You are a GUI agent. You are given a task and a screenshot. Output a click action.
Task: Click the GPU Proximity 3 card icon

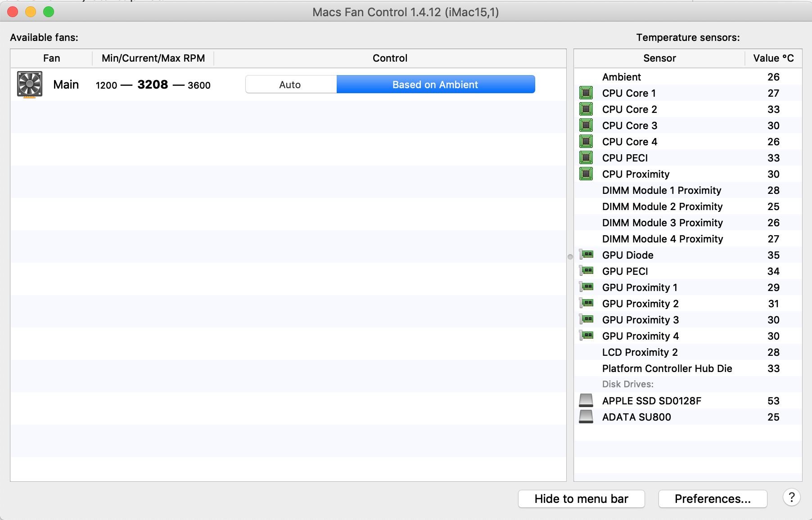pyautogui.click(x=586, y=320)
